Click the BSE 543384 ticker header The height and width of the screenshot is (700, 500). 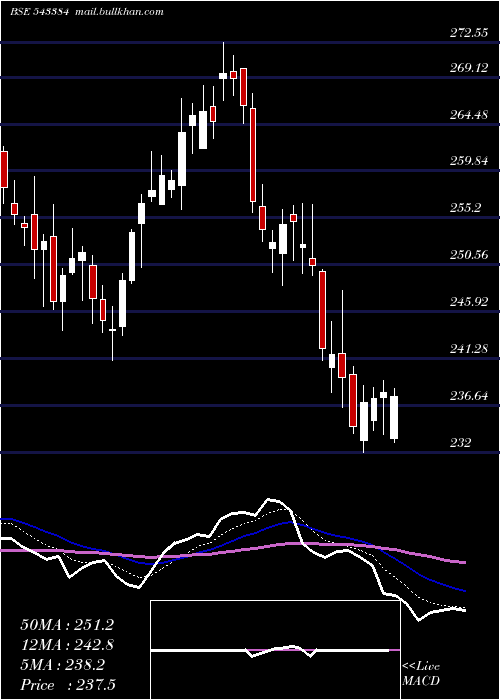[39, 12]
